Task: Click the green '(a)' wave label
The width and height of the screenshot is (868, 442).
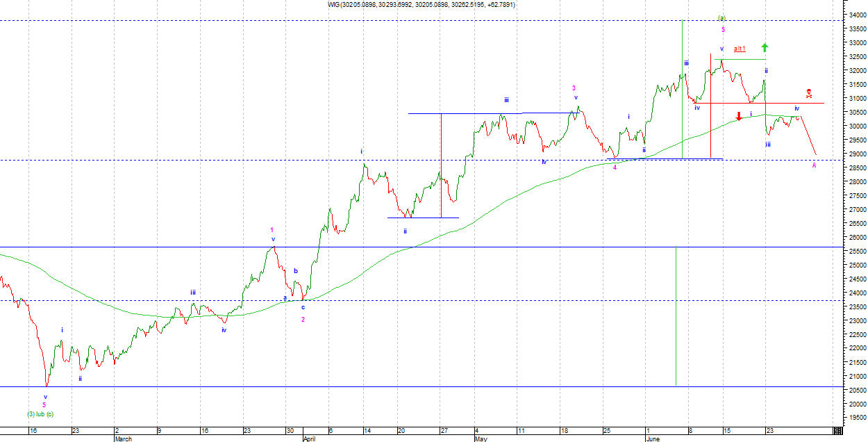Action: [x=721, y=19]
